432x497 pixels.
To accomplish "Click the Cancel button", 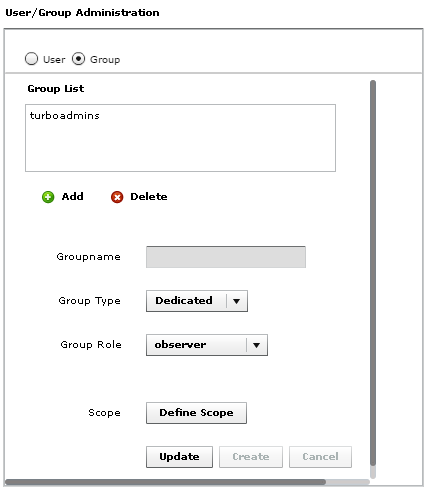I will point(320,457).
